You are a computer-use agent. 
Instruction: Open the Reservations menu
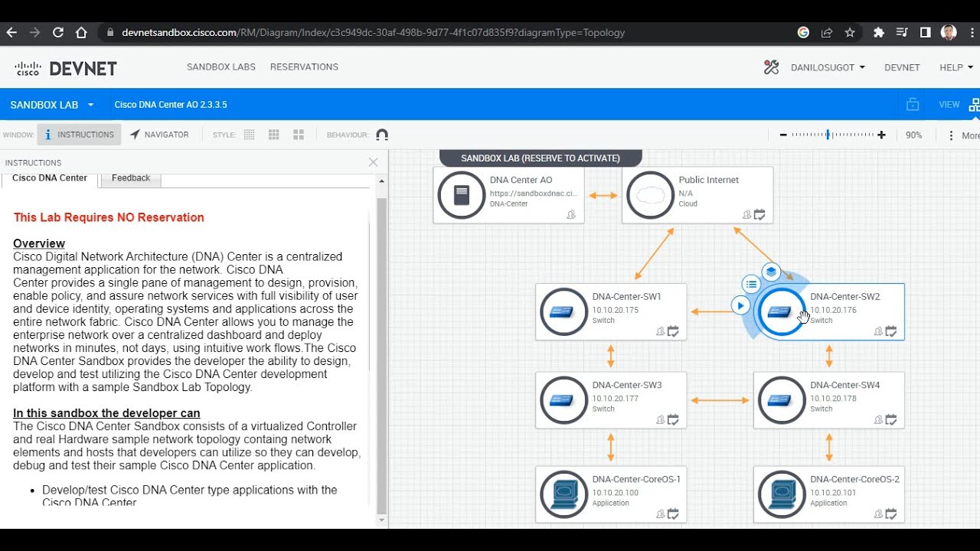click(x=304, y=67)
